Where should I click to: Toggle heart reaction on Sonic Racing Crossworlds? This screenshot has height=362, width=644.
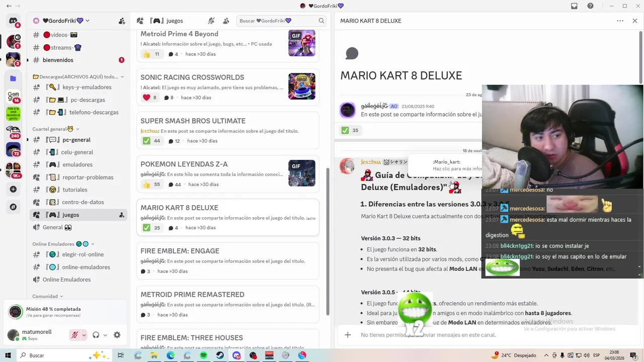pyautogui.click(x=150, y=98)
